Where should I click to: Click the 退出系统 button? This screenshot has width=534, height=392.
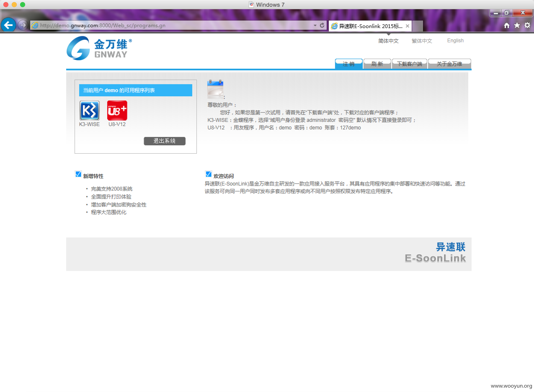[x=165, y=141]
